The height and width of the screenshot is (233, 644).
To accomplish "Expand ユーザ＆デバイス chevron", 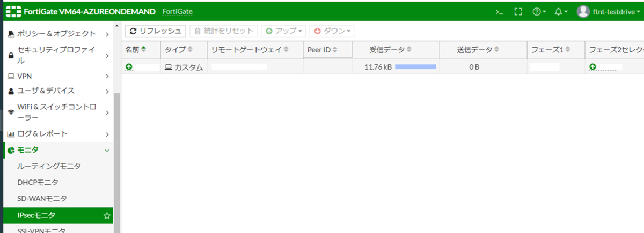I will [107, 91].
